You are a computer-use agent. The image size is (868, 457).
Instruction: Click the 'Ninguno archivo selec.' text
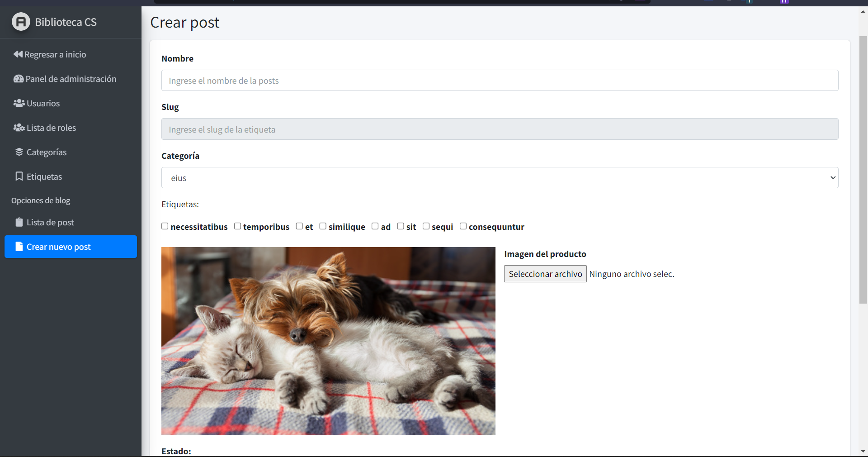point(632,274)
